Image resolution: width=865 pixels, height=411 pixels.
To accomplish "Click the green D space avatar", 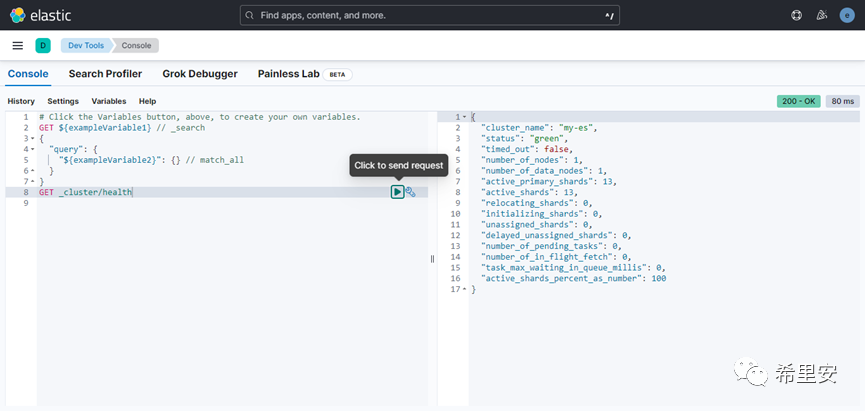I will 43,45.
